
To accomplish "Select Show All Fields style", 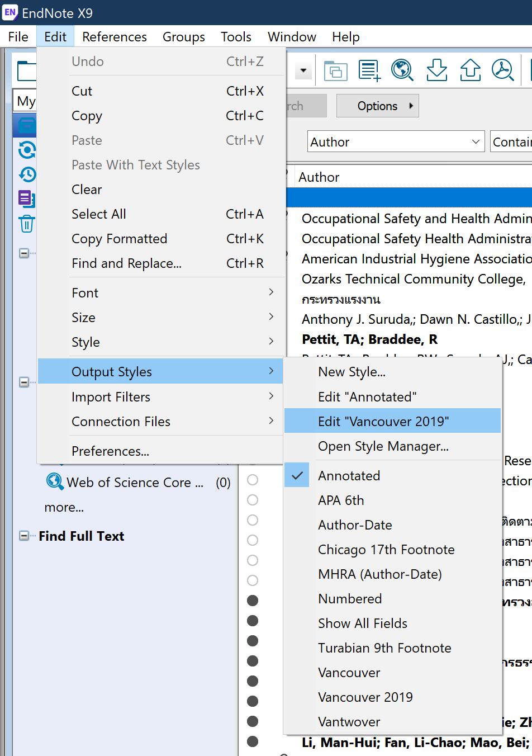I will [392, 623].
